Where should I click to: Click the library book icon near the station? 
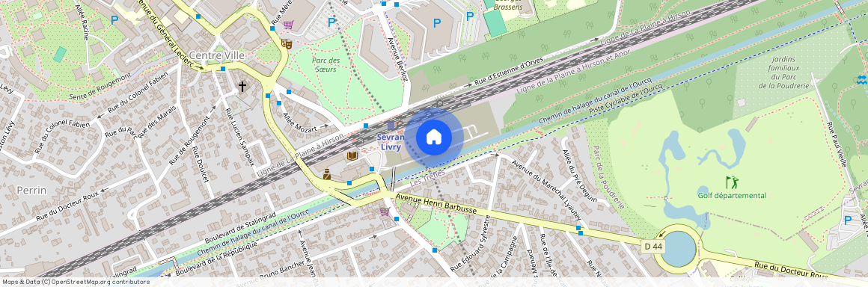352,156
